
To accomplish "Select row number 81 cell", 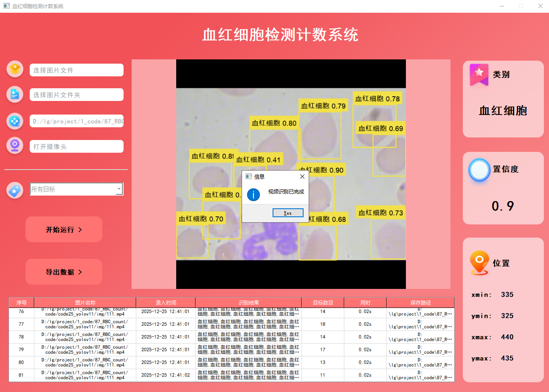I will coord(22,375).
